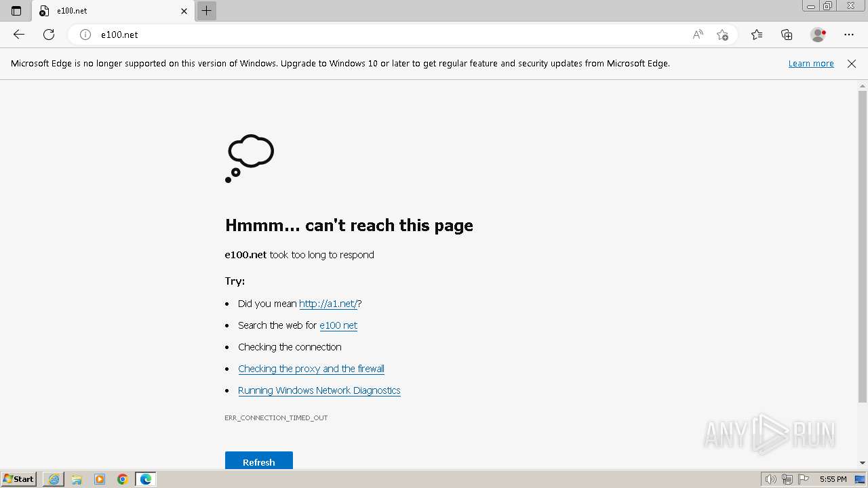Open the user profile icon
The image size is (868, 488).
coord(818,35)
